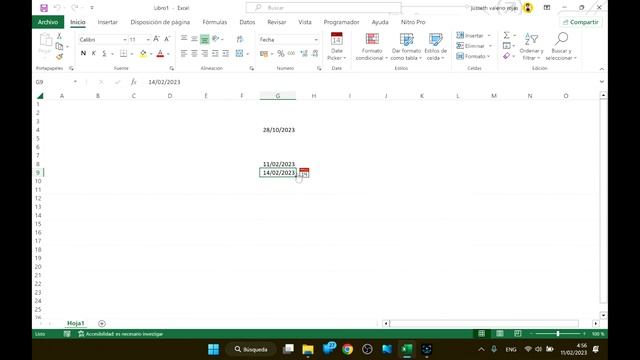Open Dar formato como tabla
The height and width of the screenshot is (360, 640).
[406, 46]
